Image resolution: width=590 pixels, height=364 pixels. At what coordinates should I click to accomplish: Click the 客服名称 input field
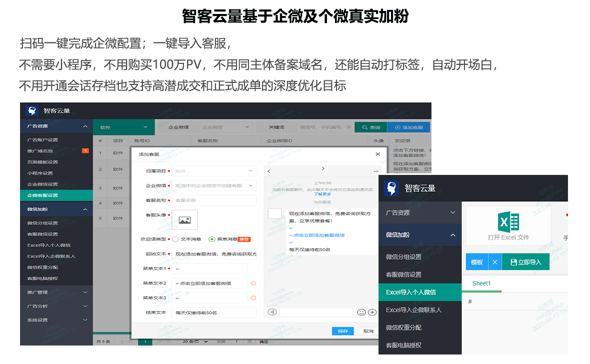pyautogui.click(x=214, y=200)
